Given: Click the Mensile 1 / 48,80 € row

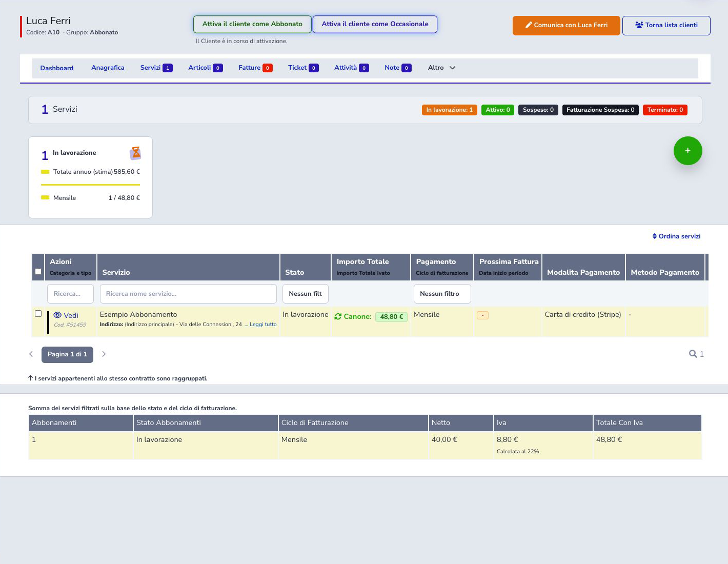Looking at the screenshot, I should 90,198.
